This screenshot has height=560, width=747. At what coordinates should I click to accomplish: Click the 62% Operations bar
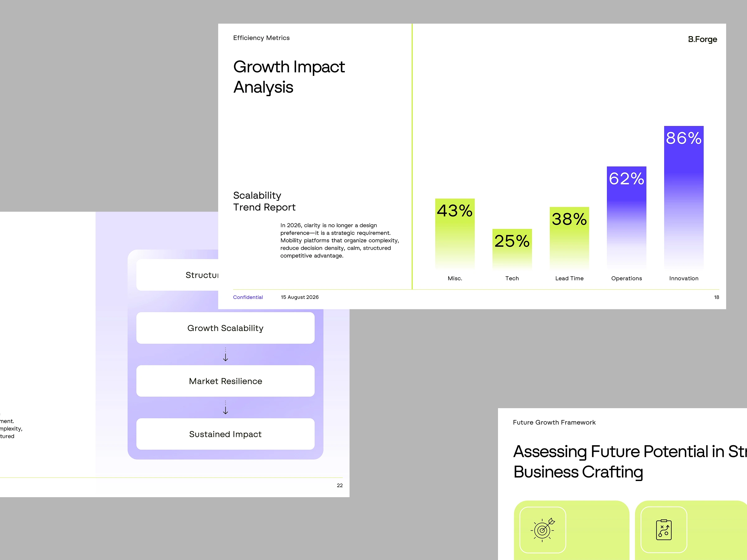point(627,218)
